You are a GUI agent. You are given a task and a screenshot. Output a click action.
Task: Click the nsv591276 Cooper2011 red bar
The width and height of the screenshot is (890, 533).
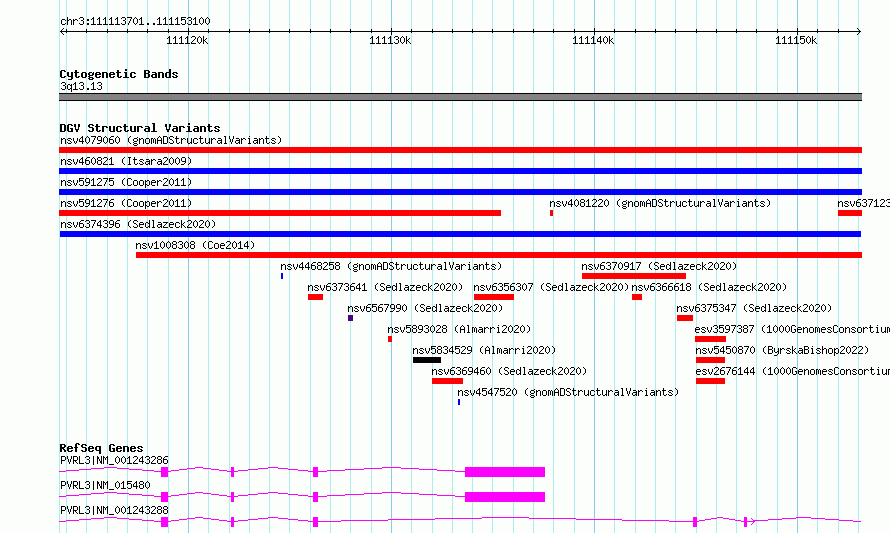click(280, 213)
